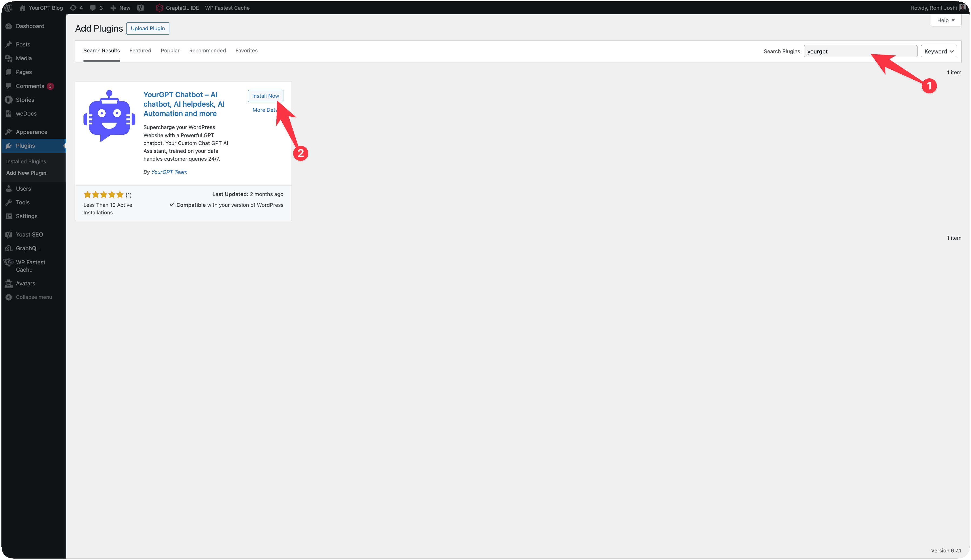
Task: Open the Recommended plugins tab
Action: [x=207, y=50]
